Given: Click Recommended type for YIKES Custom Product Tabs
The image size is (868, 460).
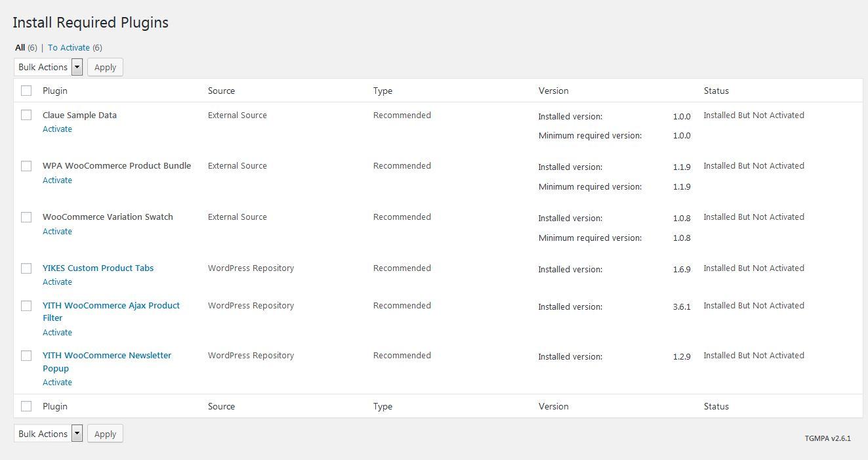Looking at the screenshot, I should (402, 268).
